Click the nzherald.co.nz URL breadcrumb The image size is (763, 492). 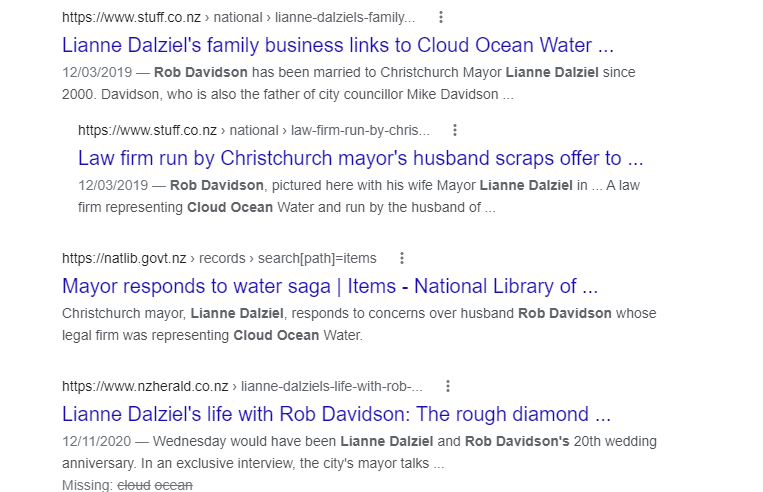[242, 386]
